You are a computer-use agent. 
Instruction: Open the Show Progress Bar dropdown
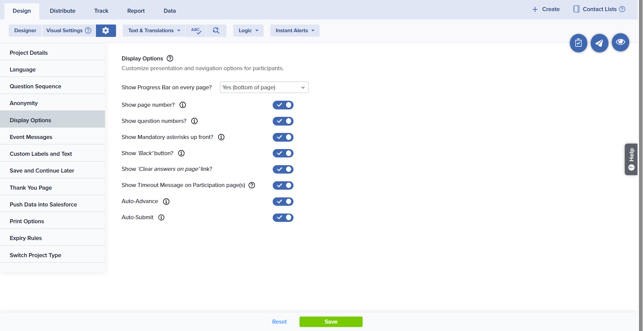pos(264,87)
